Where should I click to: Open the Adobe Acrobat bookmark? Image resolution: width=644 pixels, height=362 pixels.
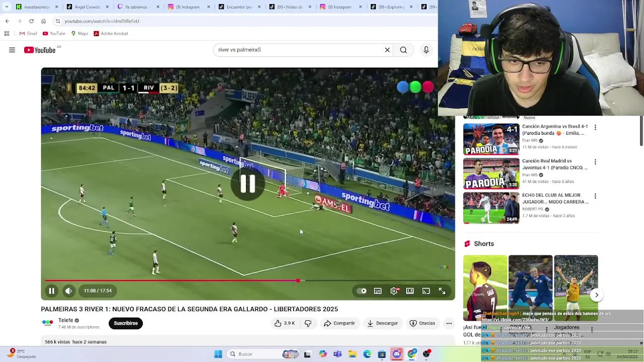[x=111, y=34]
